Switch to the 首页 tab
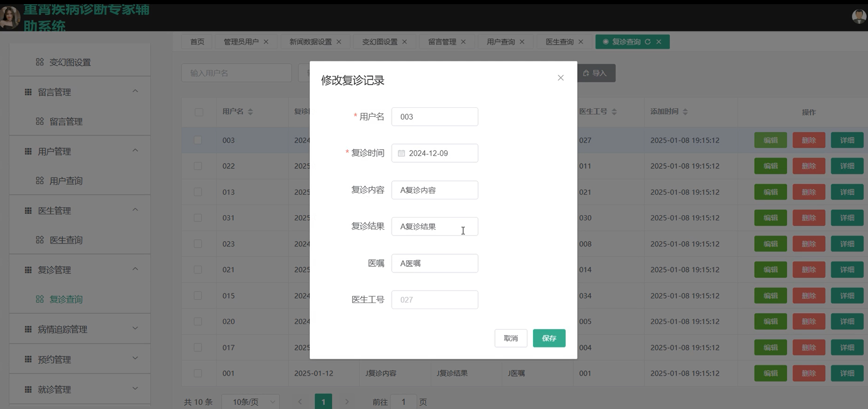The width and height of the screenshot is (868, 409). pos(197,42)
